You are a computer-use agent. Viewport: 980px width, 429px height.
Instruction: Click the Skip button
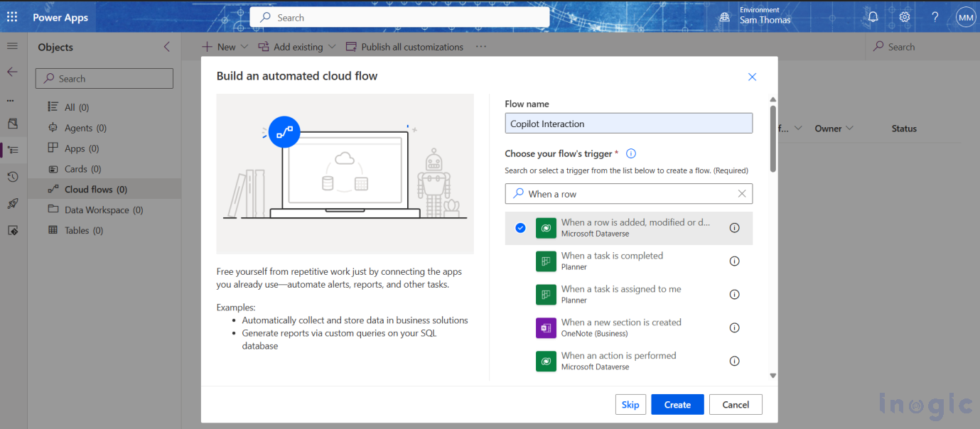coord(630,404)
